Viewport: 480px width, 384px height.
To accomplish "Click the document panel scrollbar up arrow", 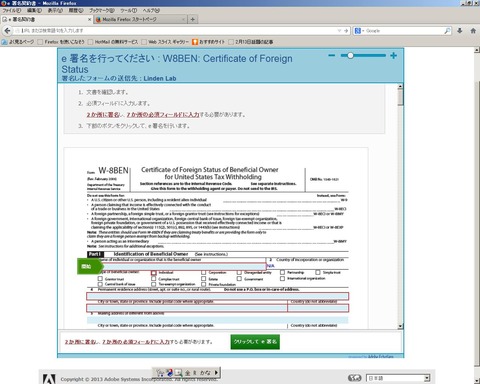I will click(x=400, y=87).
